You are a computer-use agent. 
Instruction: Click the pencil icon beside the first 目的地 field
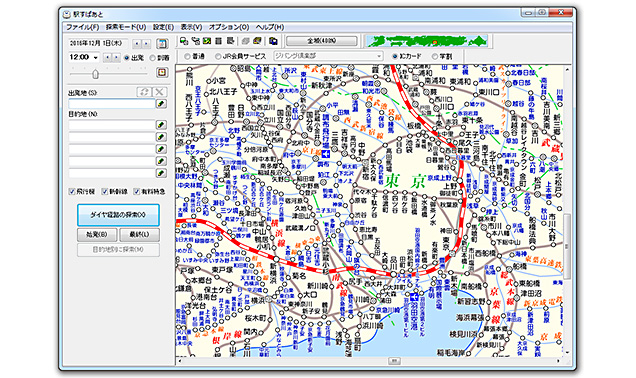[161, 125]
